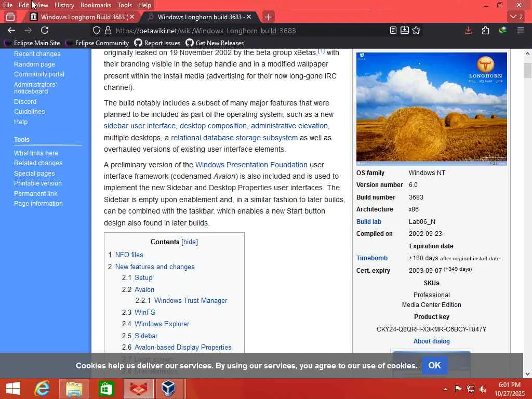Viewport: 532px width, 399px height.
Task: Open the History menu
Action: 64,5
